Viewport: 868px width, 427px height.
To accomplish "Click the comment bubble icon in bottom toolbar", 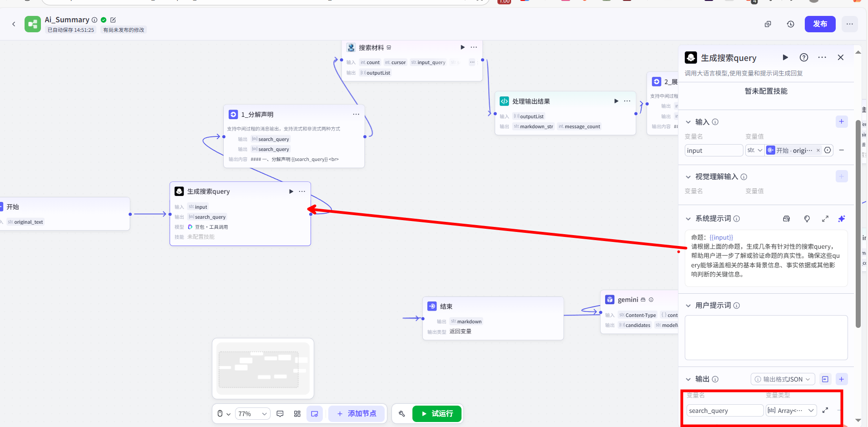I will coord(280,414).
